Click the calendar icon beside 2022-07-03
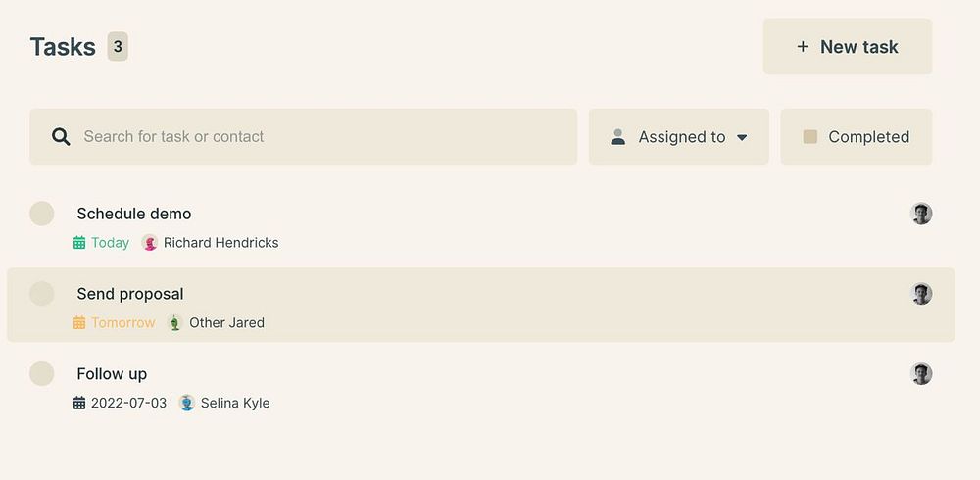980x480 pixels. (79, 403)
